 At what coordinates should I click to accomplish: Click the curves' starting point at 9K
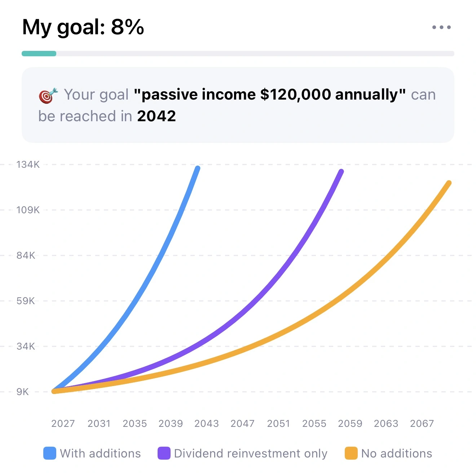tap(54, 391)
